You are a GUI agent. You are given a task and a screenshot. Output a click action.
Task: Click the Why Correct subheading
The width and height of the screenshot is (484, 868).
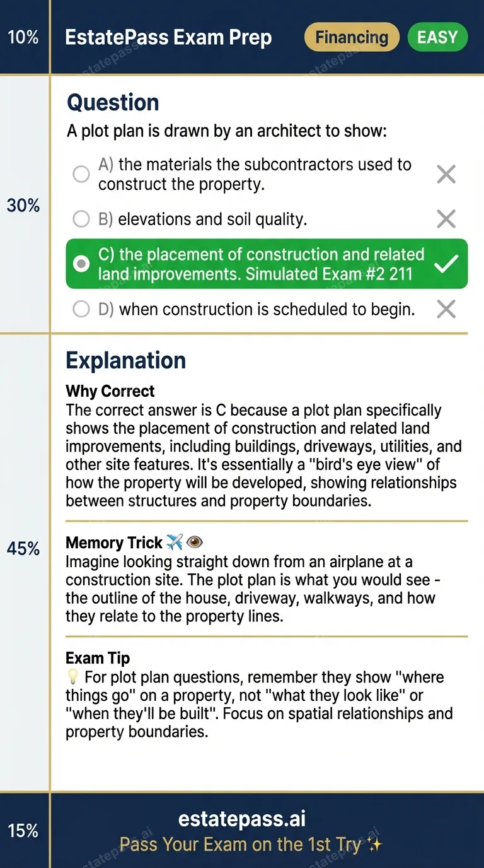[110, 391]
